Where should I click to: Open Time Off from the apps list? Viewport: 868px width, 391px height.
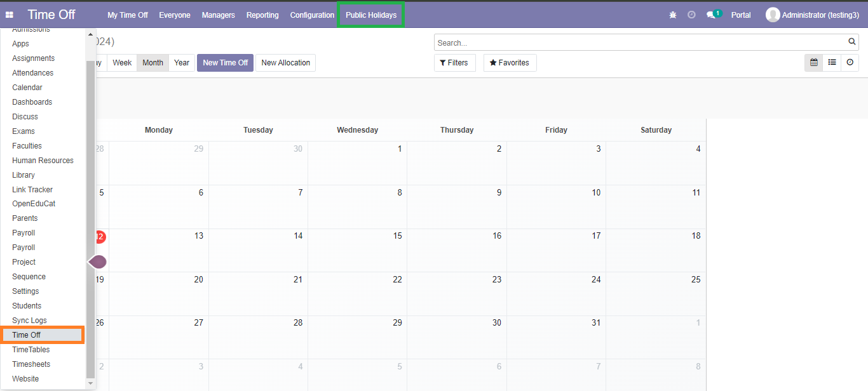point(43,335)
